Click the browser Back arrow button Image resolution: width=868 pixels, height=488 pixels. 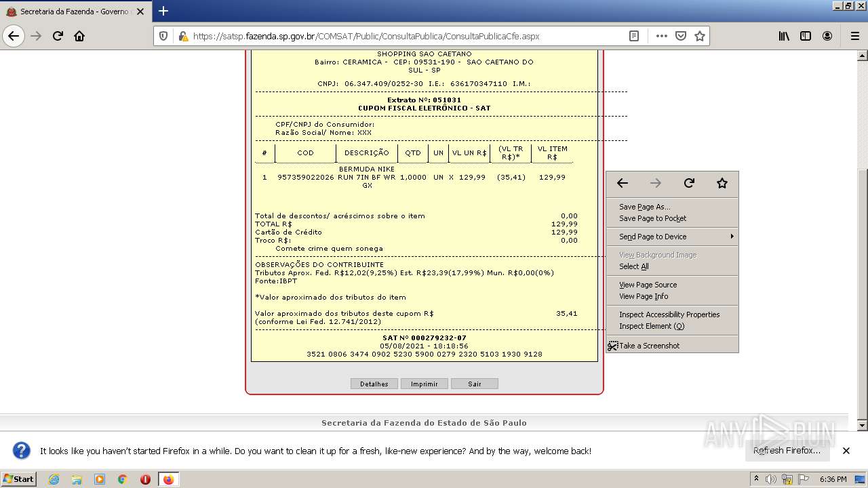pos(14,36)
